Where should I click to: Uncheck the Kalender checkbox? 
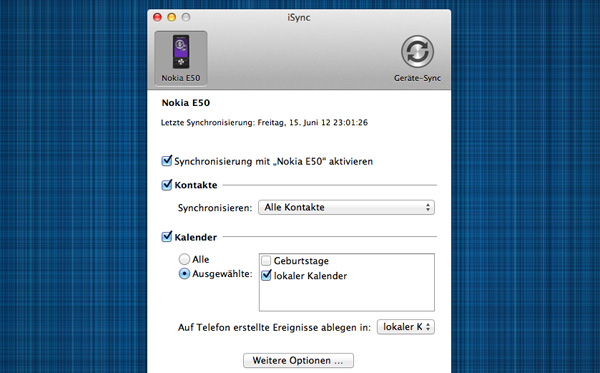(167, 237)
